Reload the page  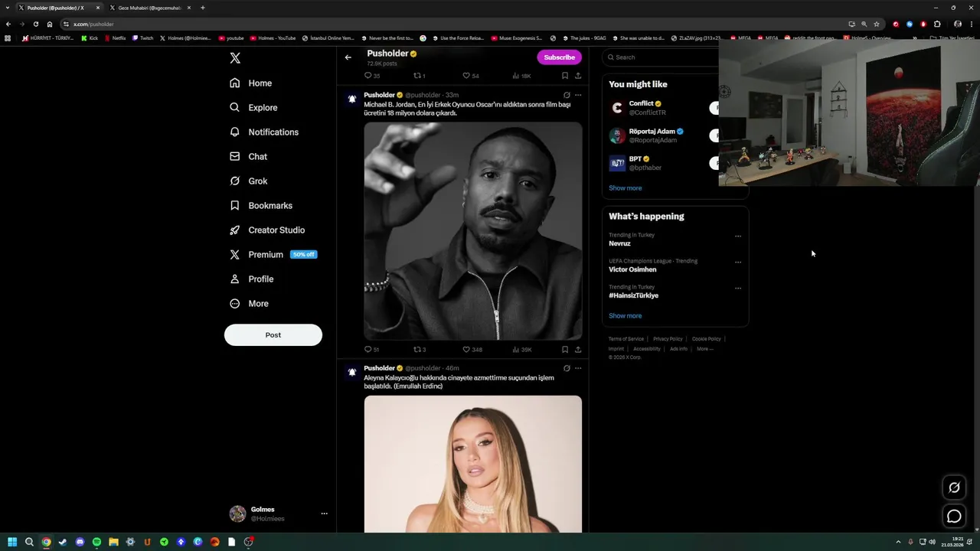click(x=35, y=24)
